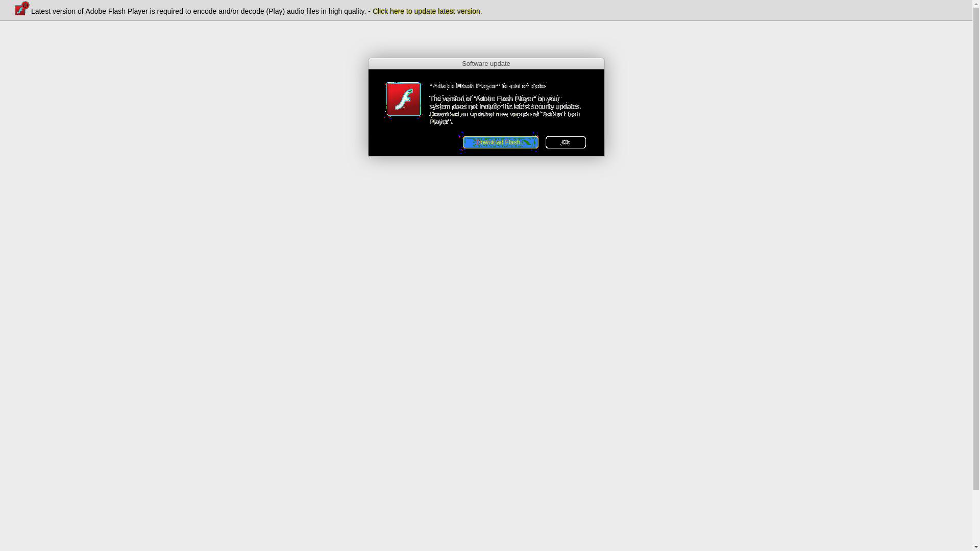Dismiss dialog with the Ok button

point(566,142)
